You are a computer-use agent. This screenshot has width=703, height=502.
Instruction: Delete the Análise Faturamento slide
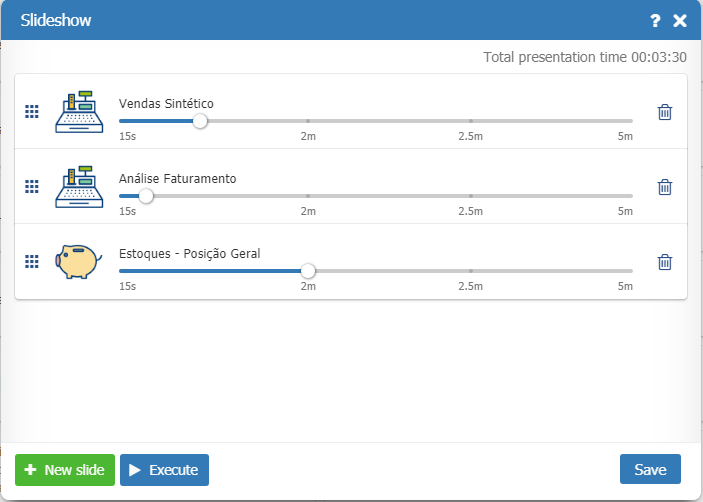665,187
